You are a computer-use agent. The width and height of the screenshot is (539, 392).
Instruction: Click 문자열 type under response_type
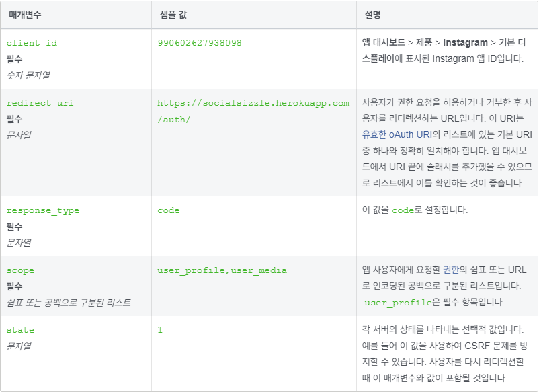(19, 243)
